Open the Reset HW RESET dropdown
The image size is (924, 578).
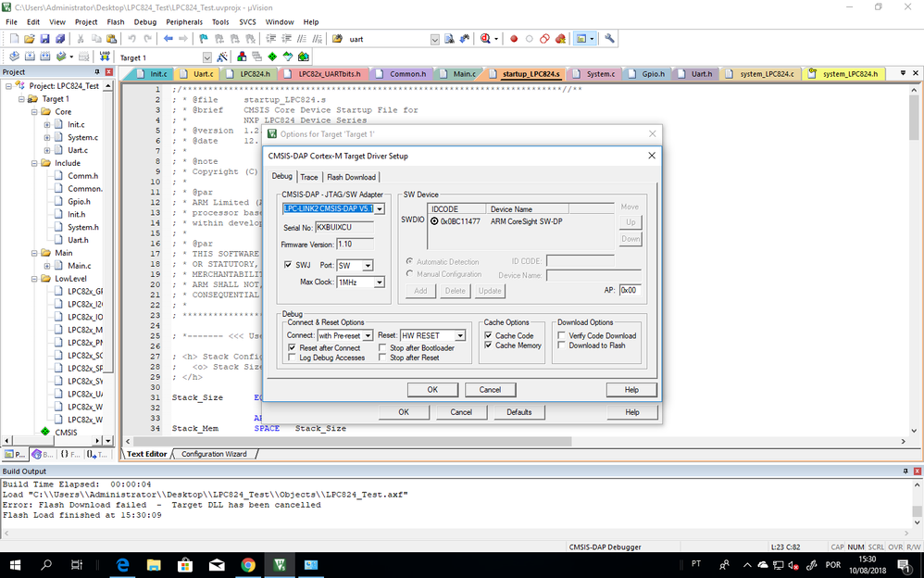coord(460,335)
